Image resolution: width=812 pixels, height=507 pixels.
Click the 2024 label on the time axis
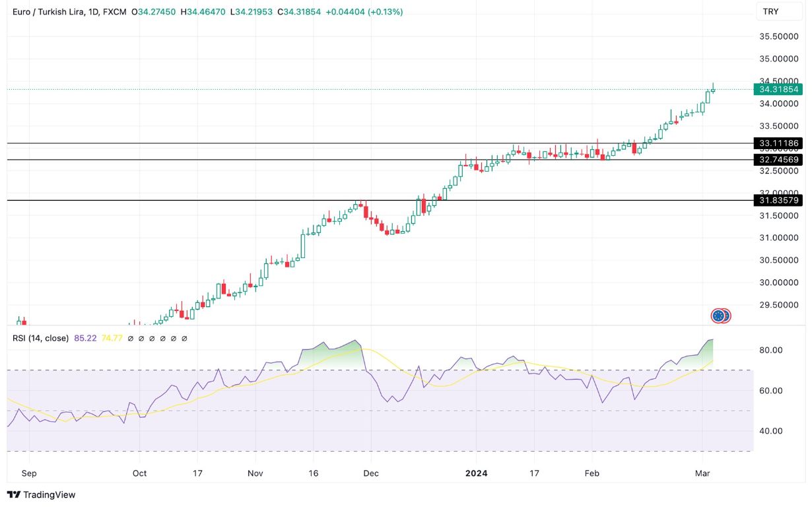point(475,473)
